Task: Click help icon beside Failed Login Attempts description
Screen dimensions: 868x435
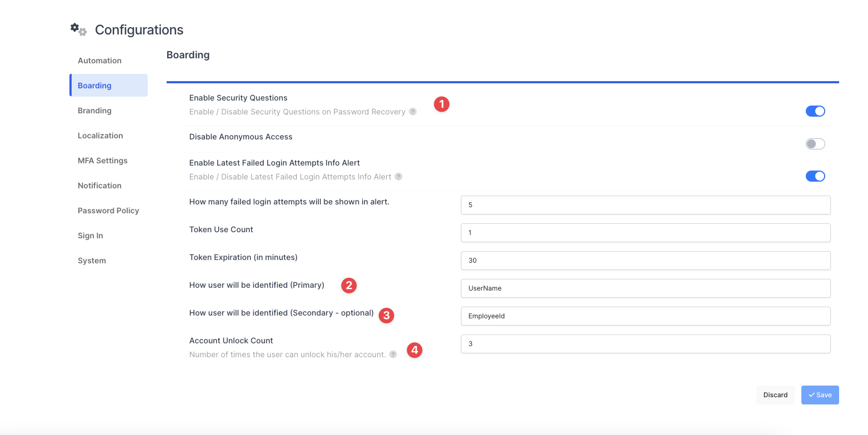Action: [398, 177]
